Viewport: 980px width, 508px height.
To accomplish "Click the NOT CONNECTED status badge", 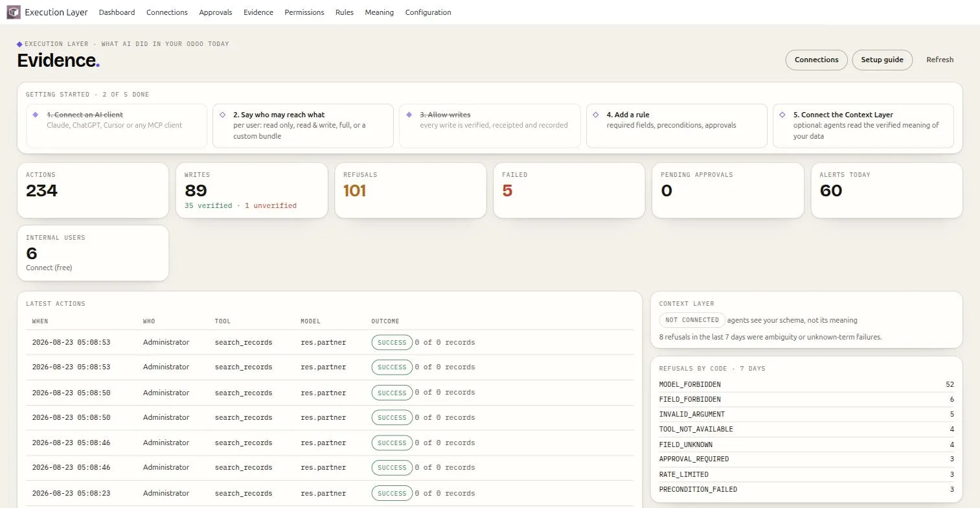I will pos(692,320).
